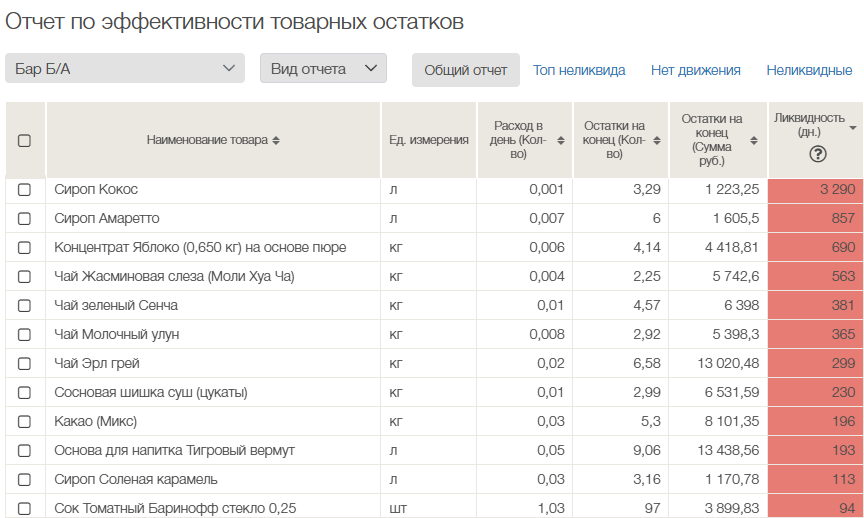Viewport: 864px width, 518px height.
Task: Check the box for Сироп Кокос
Action: coord(25,189)
